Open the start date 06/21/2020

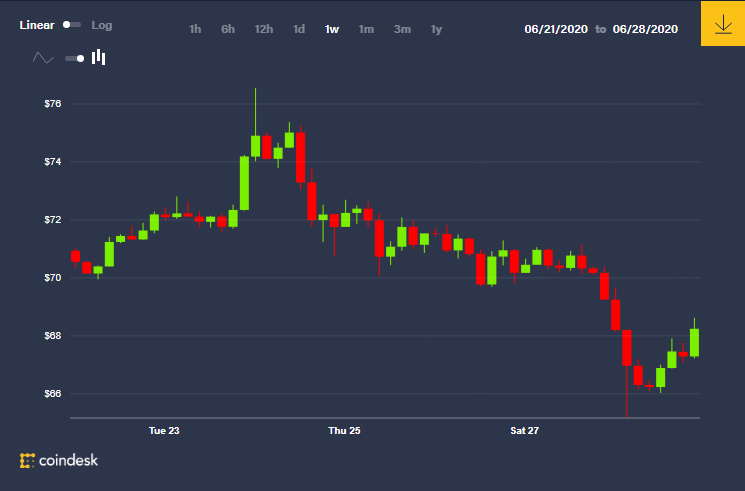[x=556, y=29]
